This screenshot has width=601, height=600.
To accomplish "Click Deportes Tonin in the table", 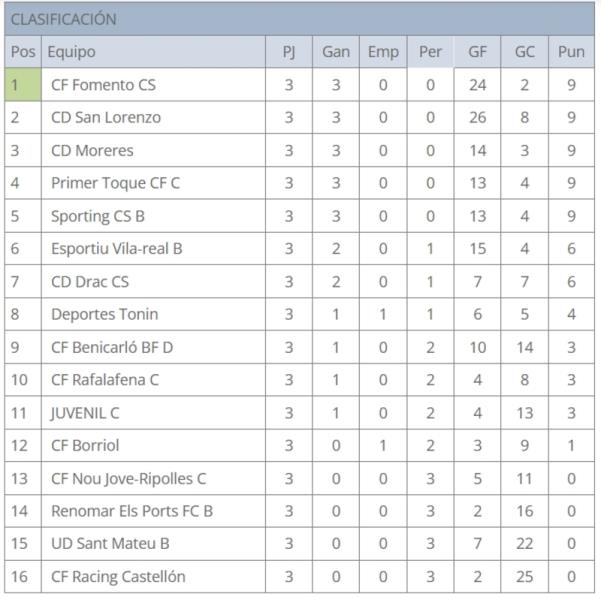I will click(x=99, y=314).
